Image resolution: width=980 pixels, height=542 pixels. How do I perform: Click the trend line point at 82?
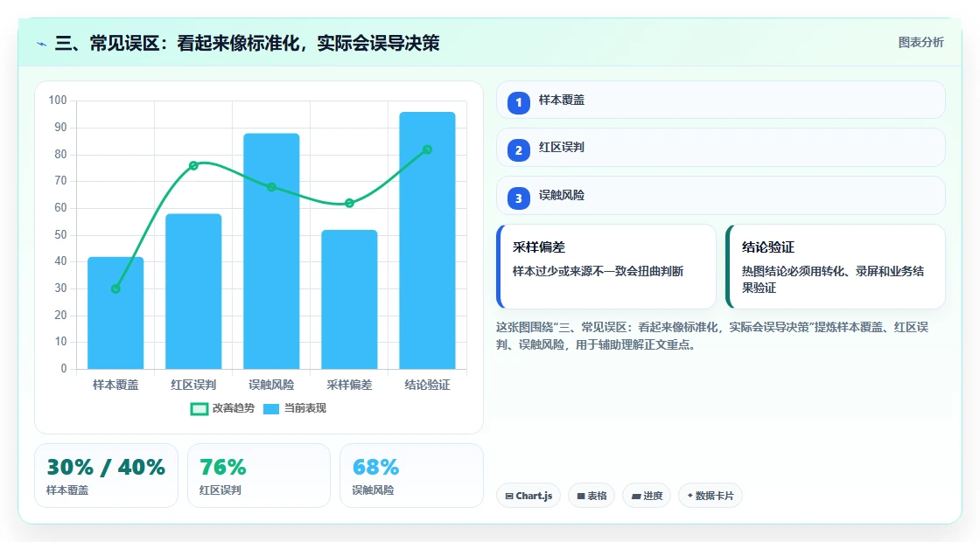tap(428, 149)
